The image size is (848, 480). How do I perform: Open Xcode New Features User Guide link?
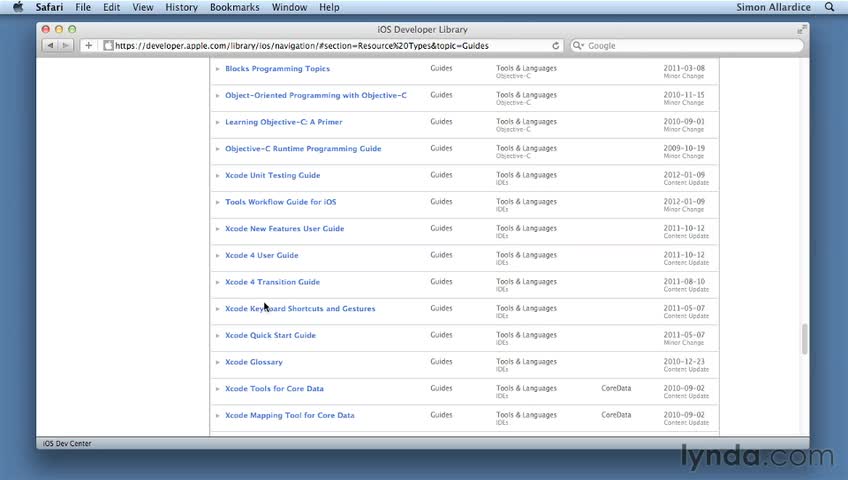point(284,229)
